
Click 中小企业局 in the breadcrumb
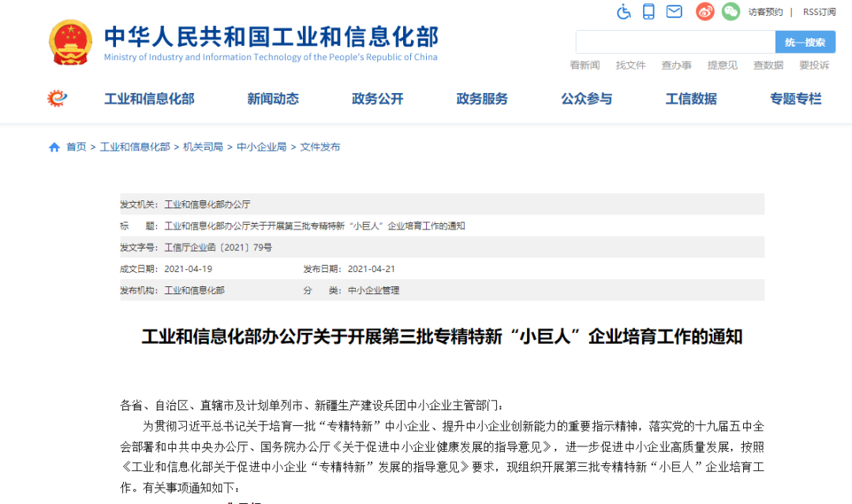[262, 147]
